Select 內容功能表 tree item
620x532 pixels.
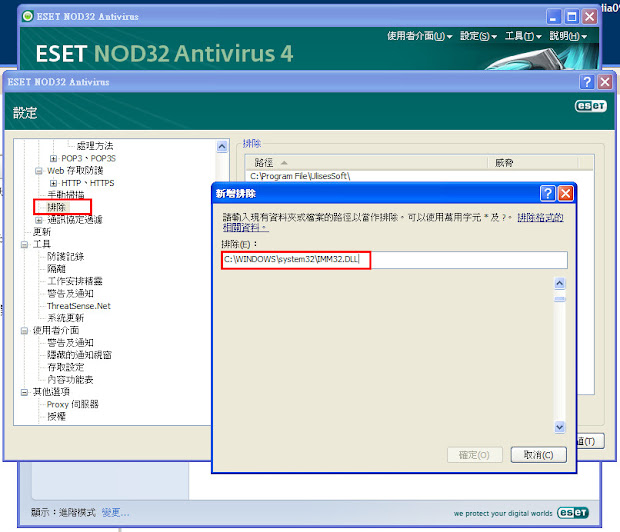(x=70, y=380)
